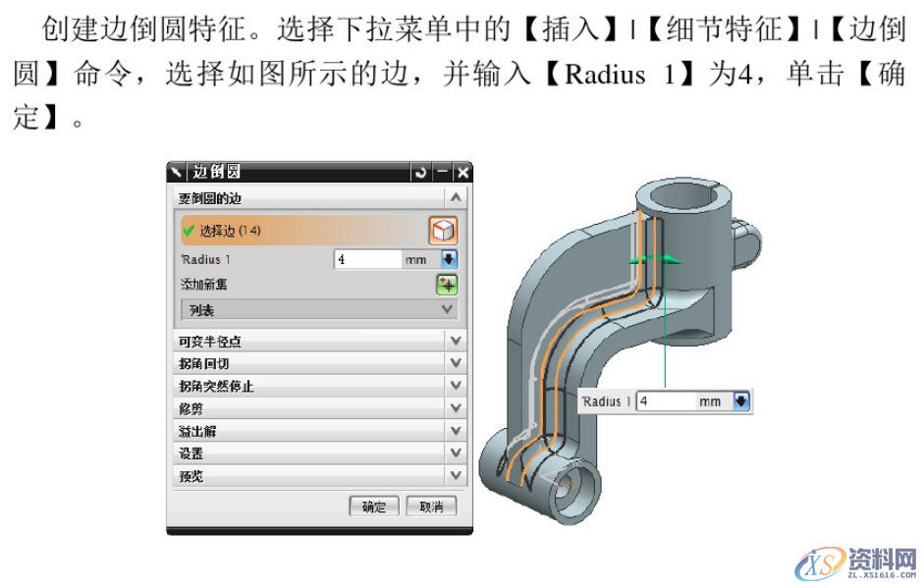Expand the 拐角突然停止 section
The height and width of the screenshot is (588, 924).
pos(455,384)
